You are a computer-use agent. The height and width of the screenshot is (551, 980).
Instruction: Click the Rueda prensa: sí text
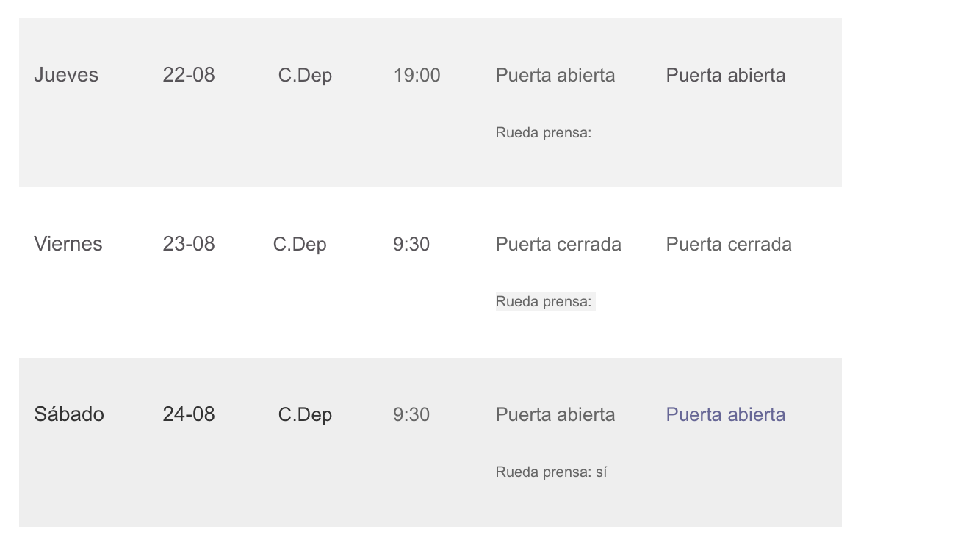[551, 472]
